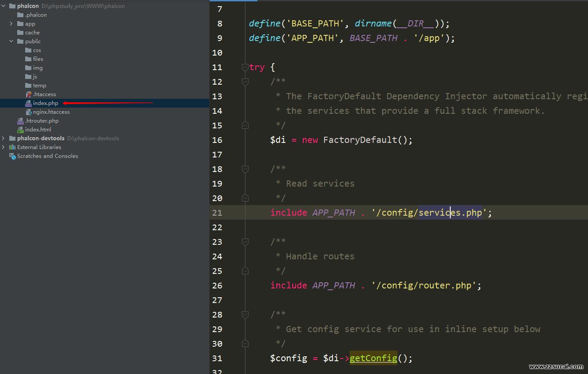Click the '/config/router.php' string
Viewport: 588px width, 374px height.
[424, 285]
